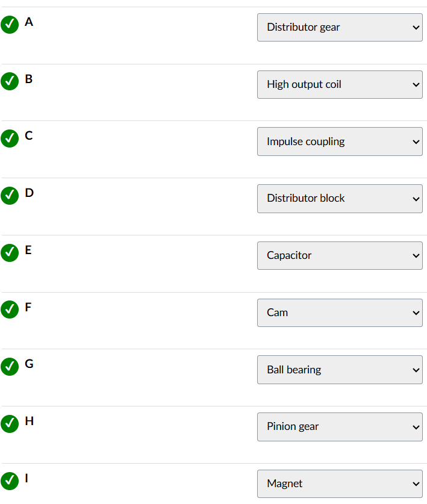This screenshot has width=427, height=504.
Task: Open the Distributor gear dropdown
Action: point(340,28)
